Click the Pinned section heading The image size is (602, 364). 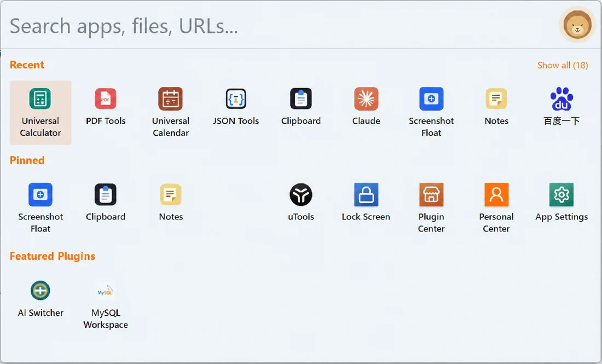coord(27,160)
